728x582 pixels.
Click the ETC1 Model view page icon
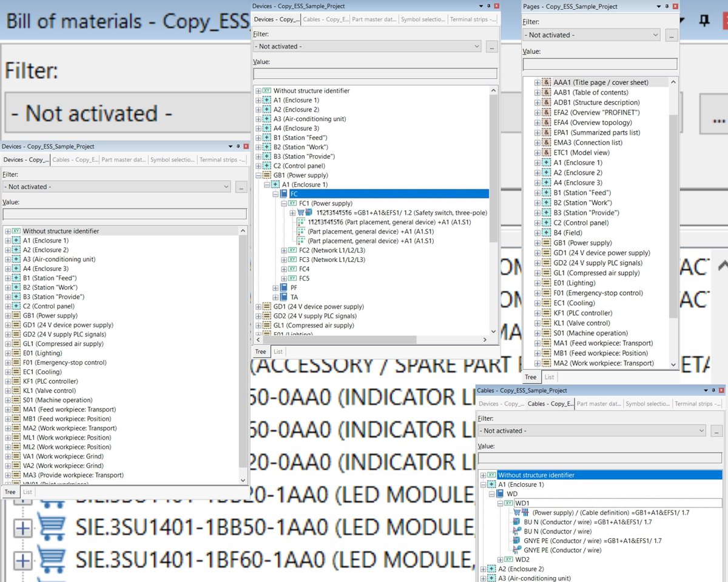pos(547,153)
